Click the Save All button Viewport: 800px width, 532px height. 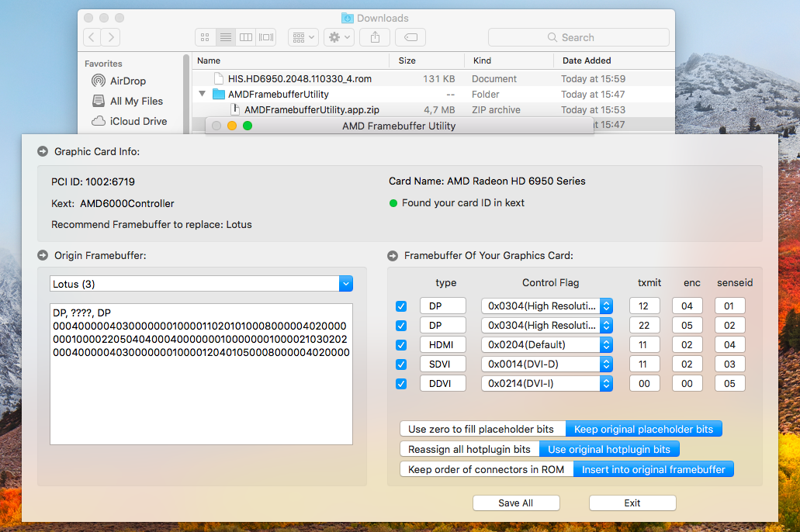pyautogui.click(x=515, y=503)
